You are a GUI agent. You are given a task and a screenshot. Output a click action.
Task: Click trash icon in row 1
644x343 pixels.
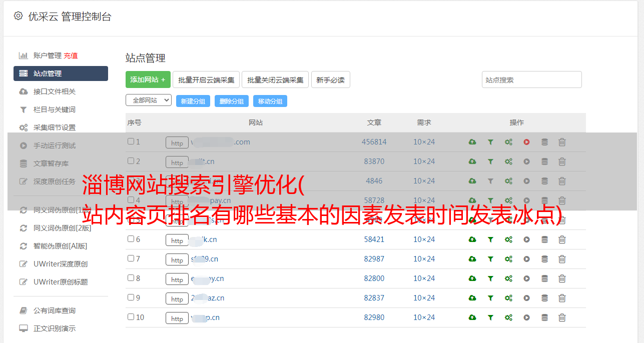562,142
